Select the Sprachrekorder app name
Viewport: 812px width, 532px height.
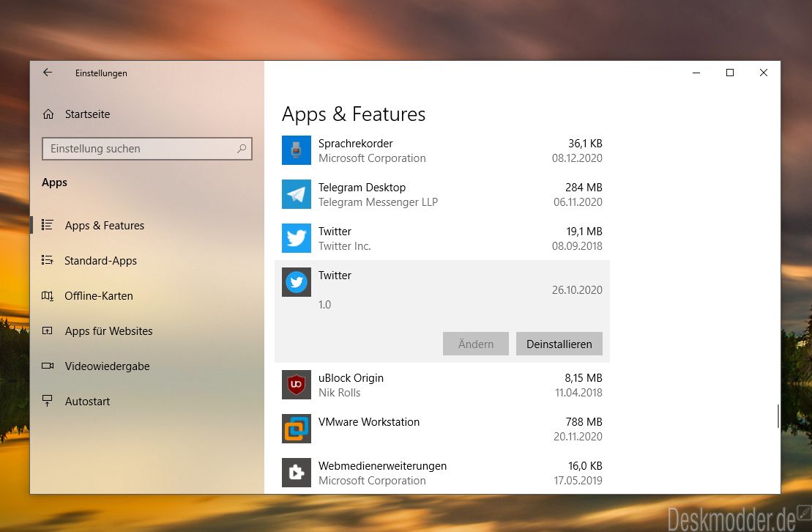355,144
